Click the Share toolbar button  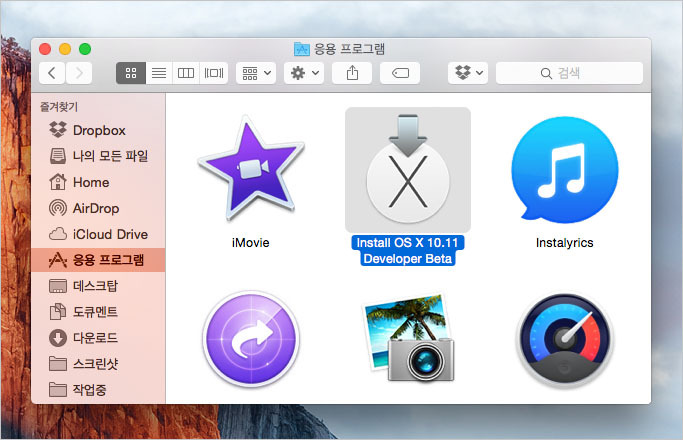pyautogui.click(x=352, y=73)
